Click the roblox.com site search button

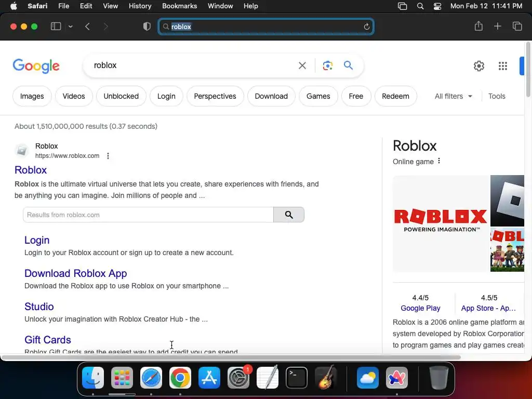click(x=289, y=215)
